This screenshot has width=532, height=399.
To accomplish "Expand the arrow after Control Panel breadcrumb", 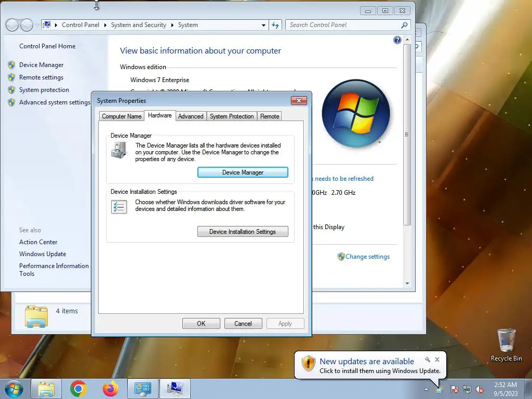I will coord(105,25).
